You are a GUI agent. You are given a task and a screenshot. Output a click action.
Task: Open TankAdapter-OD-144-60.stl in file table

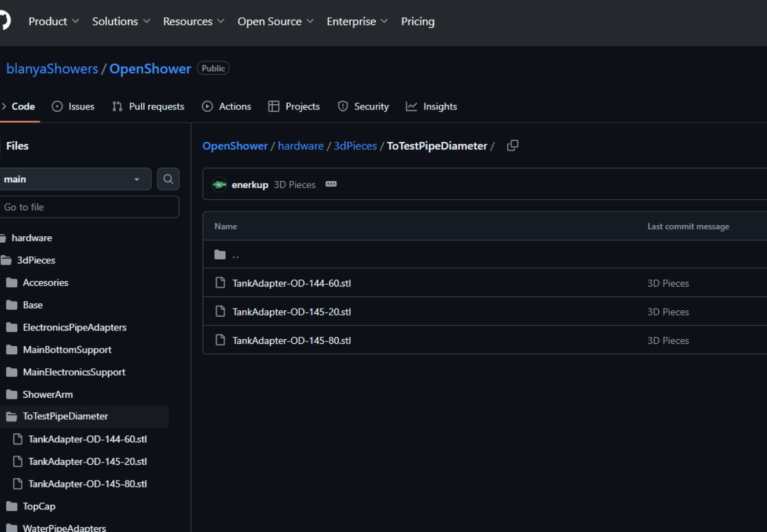pyautogui.click(x=292, y=283)
